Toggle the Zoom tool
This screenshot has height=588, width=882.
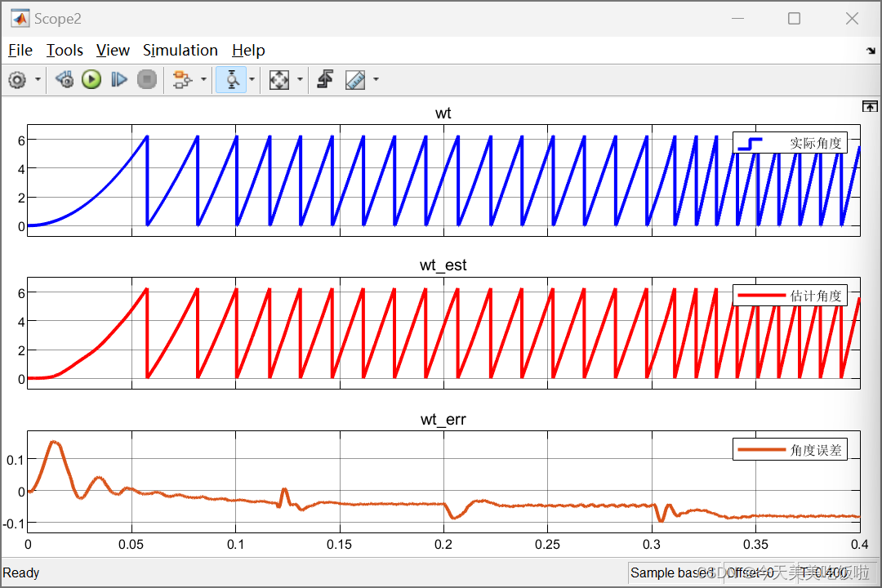231,79
